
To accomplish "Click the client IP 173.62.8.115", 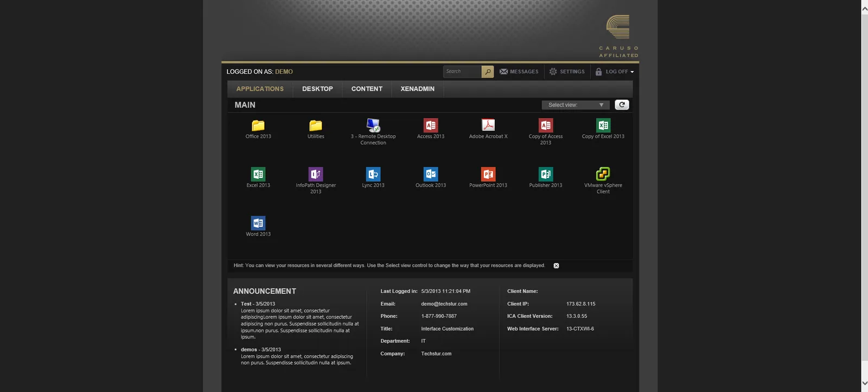I will click(x=581, y=304).
